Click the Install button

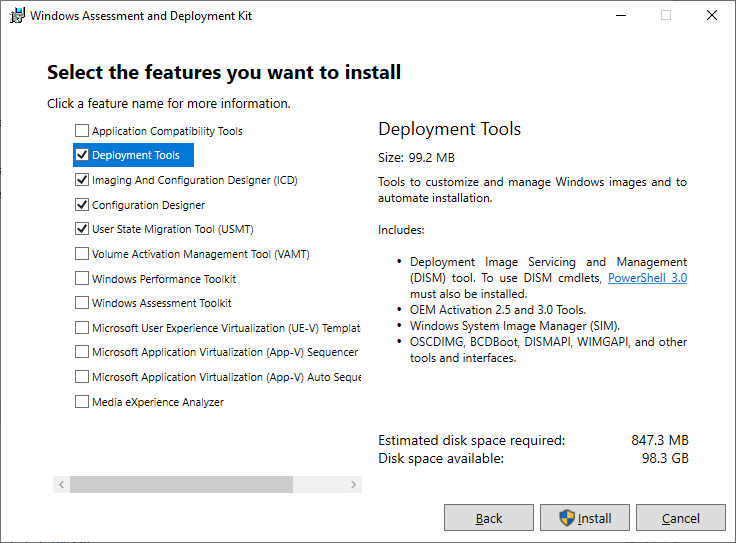pyautogui.click(x=584, y=518)
